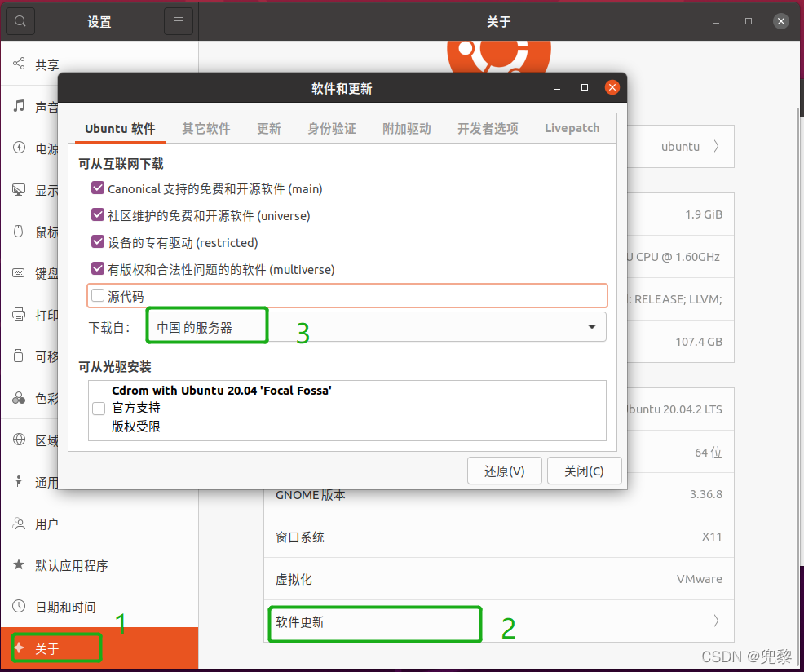This screenshot has width=804, height=672.
Task: Toggle universe community software checkbox
Action: 98,215
